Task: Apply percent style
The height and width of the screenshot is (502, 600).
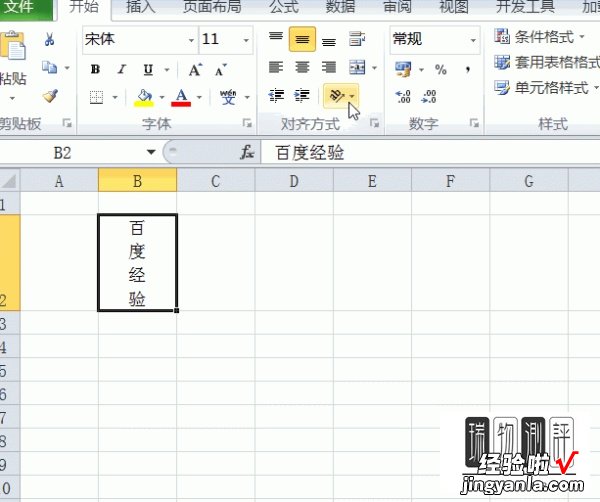Action: coord(441,69)
